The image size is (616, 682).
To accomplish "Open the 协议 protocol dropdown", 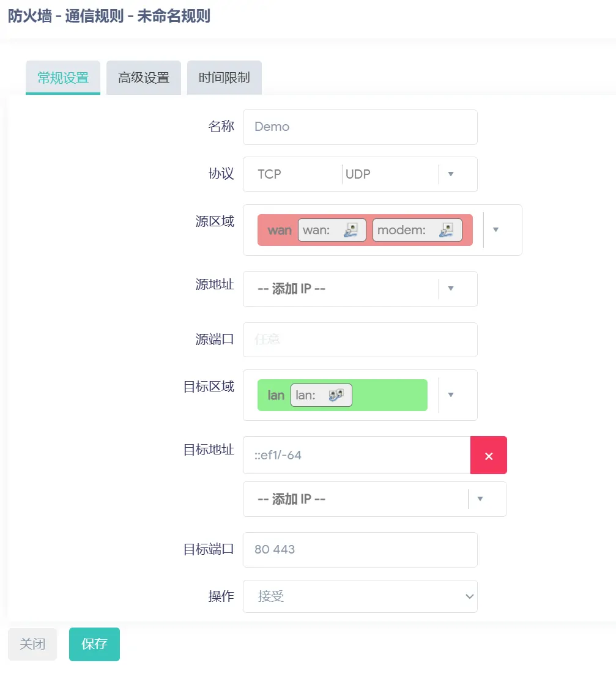I will click(x=451, y=174).
